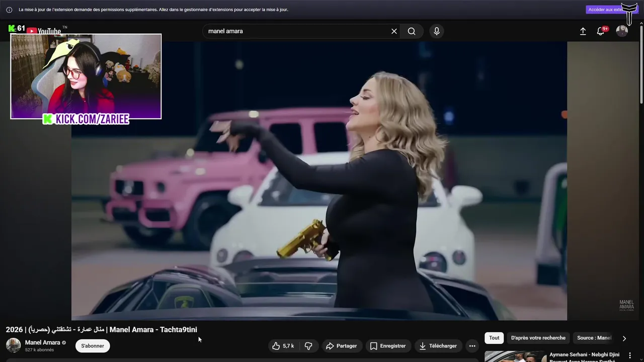Click the Partager button
The height and width of the screenshot is (362, 644).
[342, 346]
